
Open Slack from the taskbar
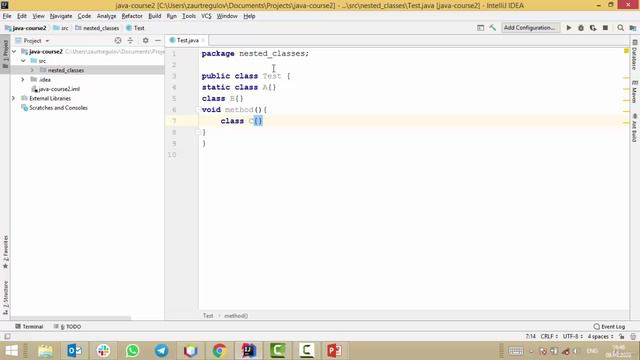(x=103, y=351)
